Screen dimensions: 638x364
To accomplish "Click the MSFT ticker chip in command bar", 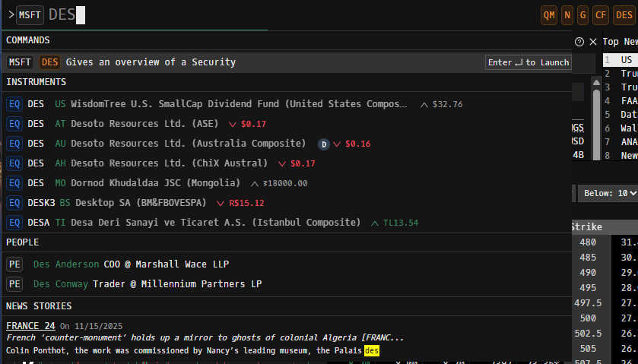I will coord(30,15).
